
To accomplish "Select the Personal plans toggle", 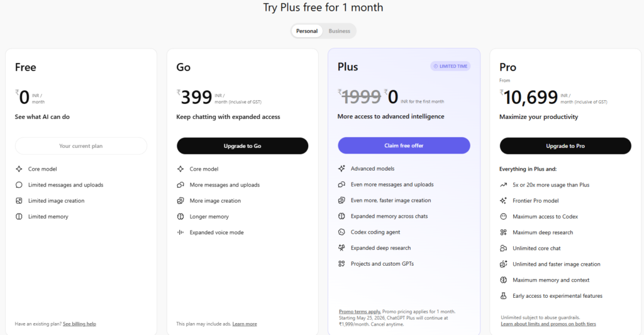I will 307,31.
